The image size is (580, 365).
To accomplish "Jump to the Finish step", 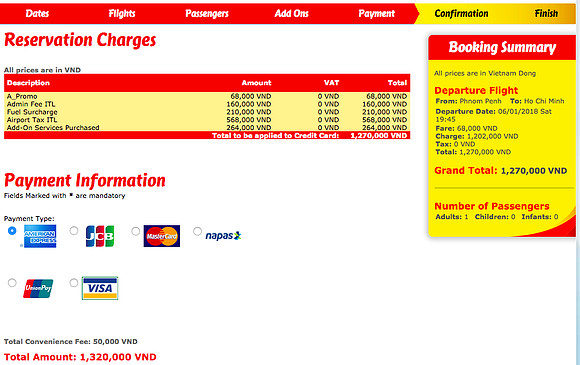I will (x=546, y=14).
